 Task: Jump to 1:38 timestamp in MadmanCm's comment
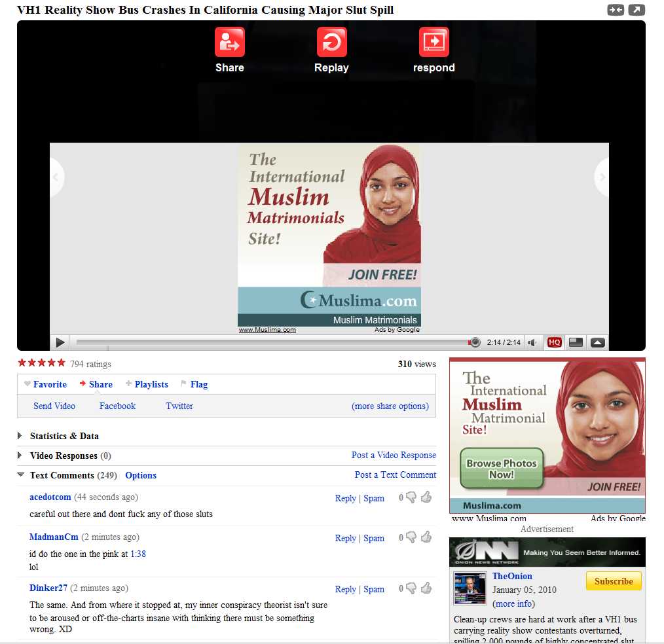(138, 554)
